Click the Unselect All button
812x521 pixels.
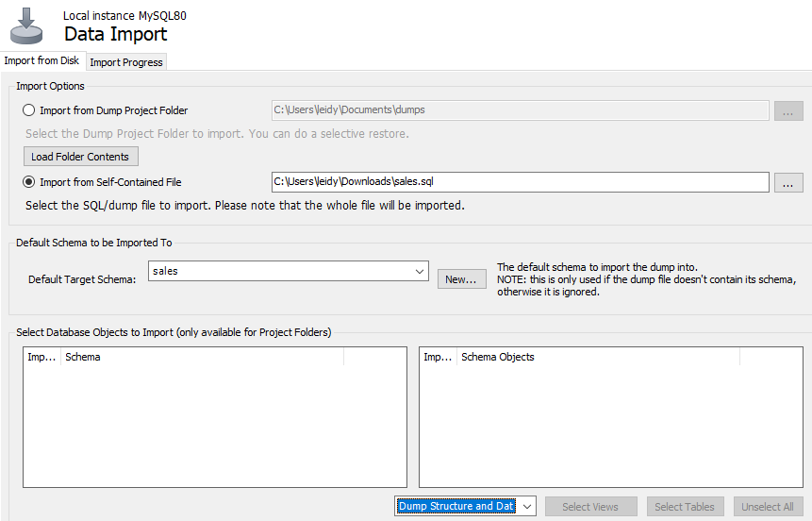coord(768,507)
